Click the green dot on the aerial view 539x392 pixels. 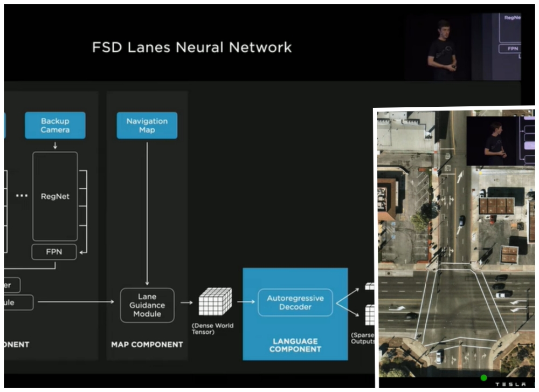tap(483, 377)
